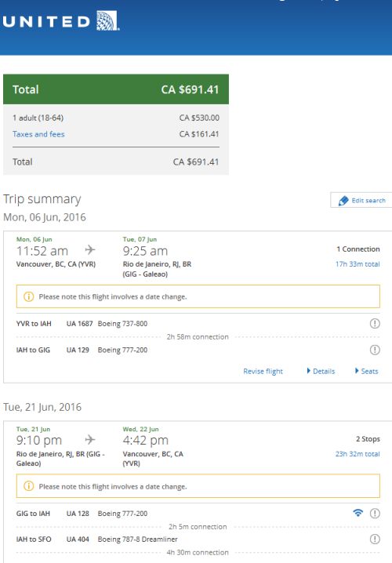
Task: Expand the outbound flight Seats
Action: (x=366, y=371)
